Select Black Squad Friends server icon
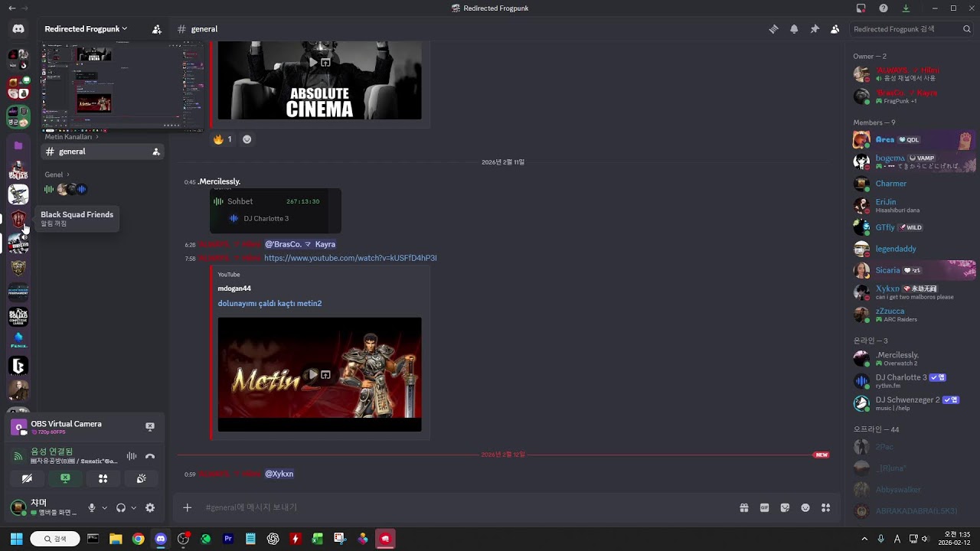This screenshot has width=980, height=551. pyautogui.click(x=18, y=219)
